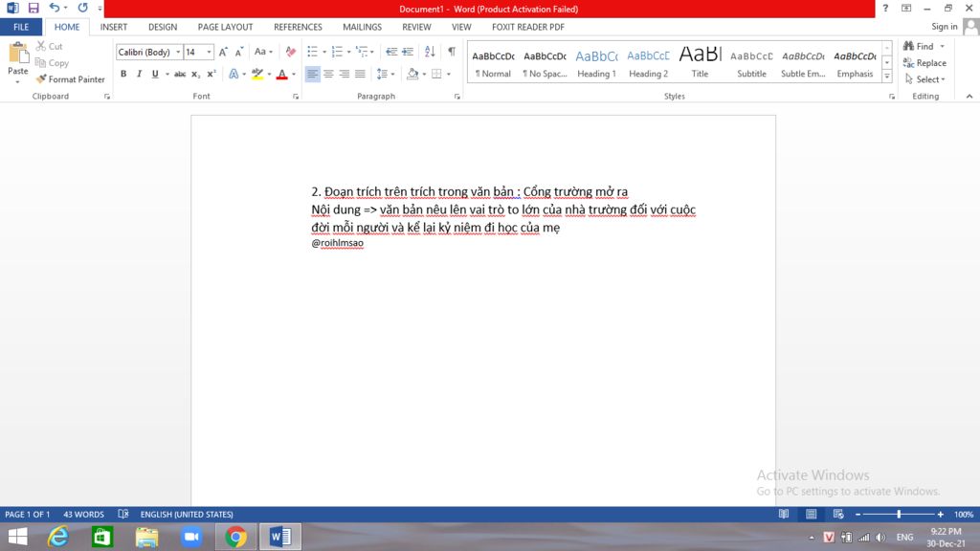Click the Redo/Repeat icon
This screenshot has width=980, height=551.
click(x=82, y=8)
